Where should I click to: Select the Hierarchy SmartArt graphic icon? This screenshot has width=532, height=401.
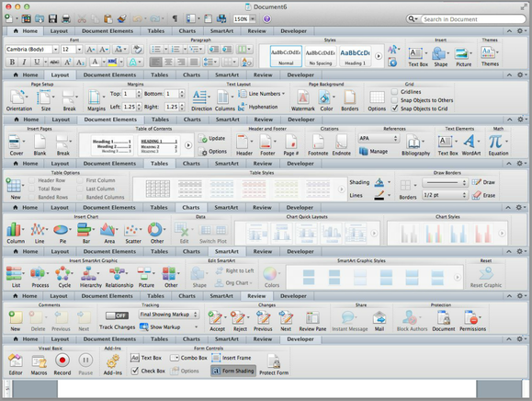tap(88, 273)
